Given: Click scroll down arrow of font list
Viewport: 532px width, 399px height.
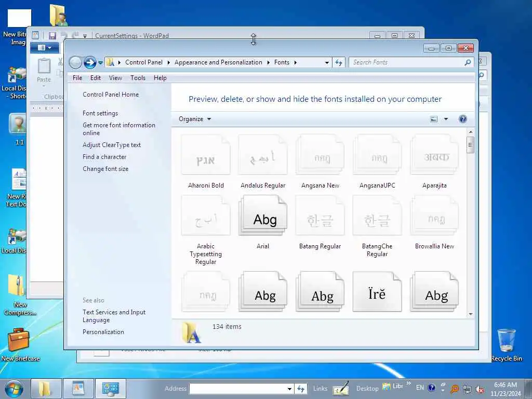Looking at the screenshot, I should [471, 314].
